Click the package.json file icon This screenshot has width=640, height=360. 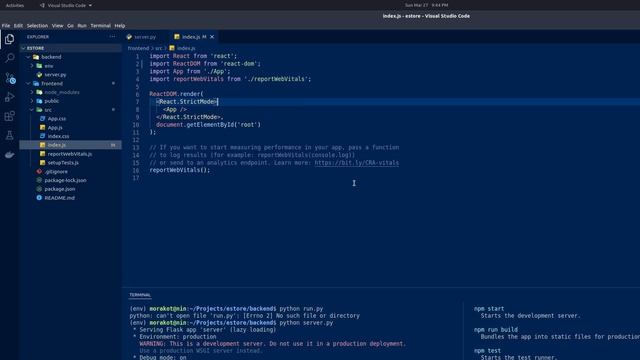tap(39, 189)
